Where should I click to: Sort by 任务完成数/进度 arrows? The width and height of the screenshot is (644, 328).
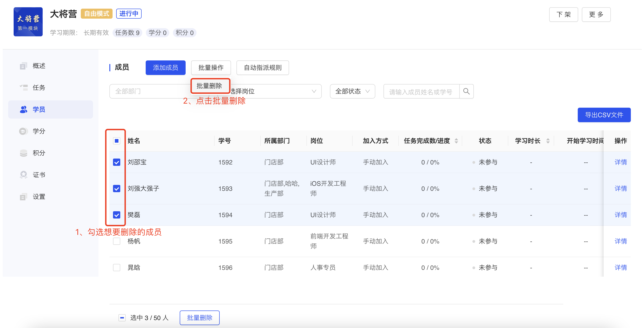[x=456, y=141]
